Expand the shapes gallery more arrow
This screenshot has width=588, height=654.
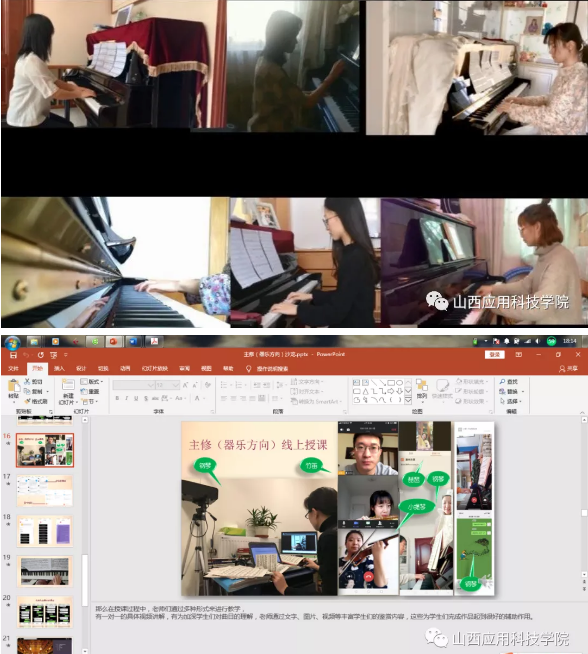(x=408, y=400)
